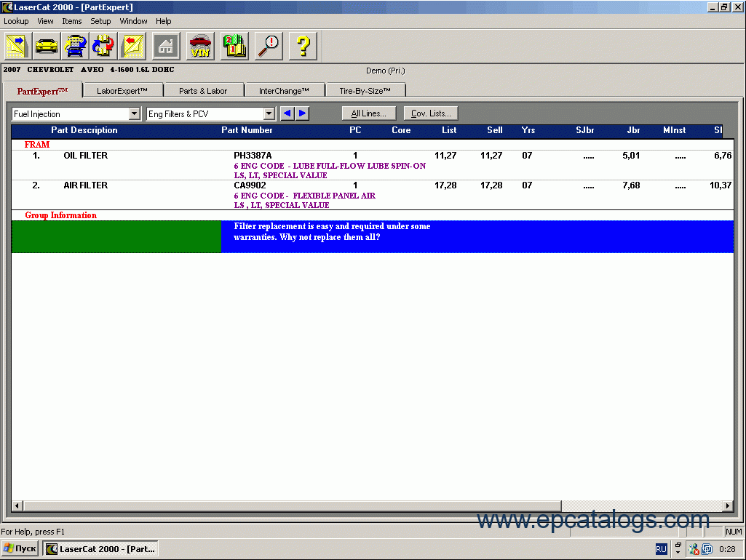Click the magnifying glass search icon
Image resolution: width=746 pixels, height=560 pixels.
coord(269,46)
